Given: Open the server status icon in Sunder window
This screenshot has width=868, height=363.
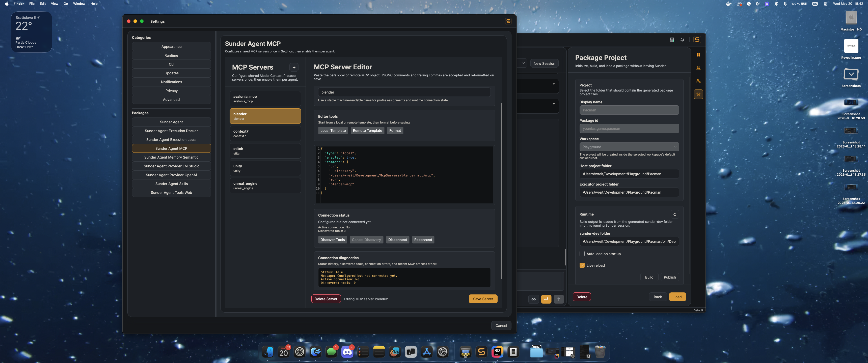Looking at the screenshot, I should (672, 40).
